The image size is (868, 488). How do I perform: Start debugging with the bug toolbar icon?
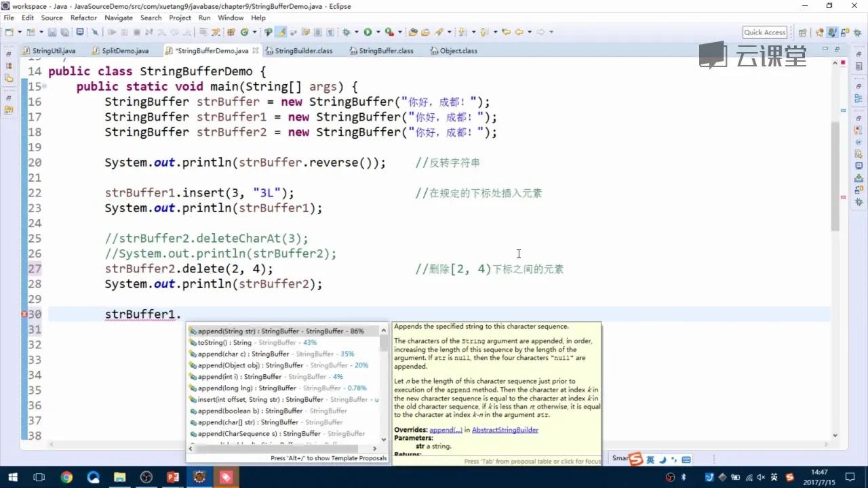(347, 32)
